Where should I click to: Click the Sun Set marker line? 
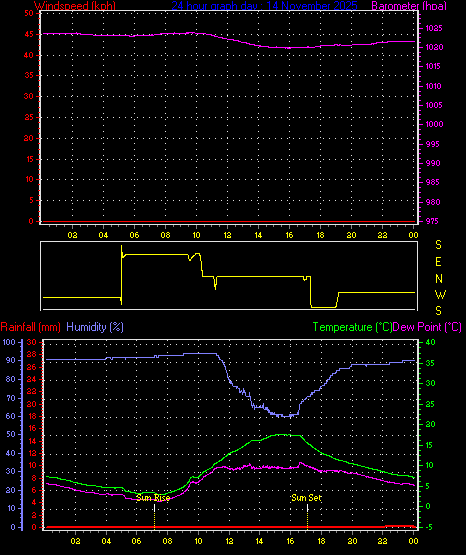307,516
